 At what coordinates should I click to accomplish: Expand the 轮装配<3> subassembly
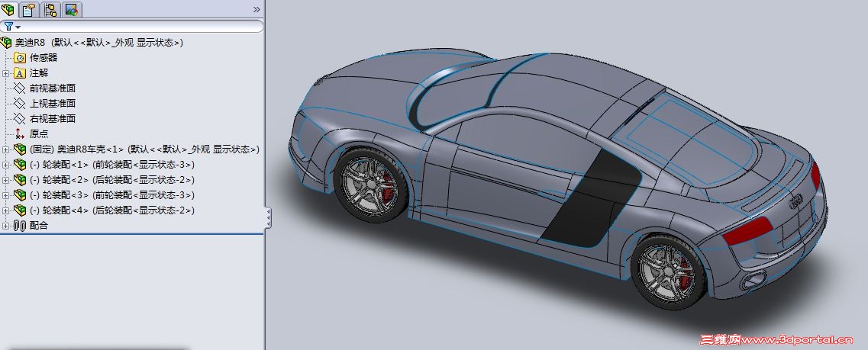pyautogui.click(x=5, y=195)
